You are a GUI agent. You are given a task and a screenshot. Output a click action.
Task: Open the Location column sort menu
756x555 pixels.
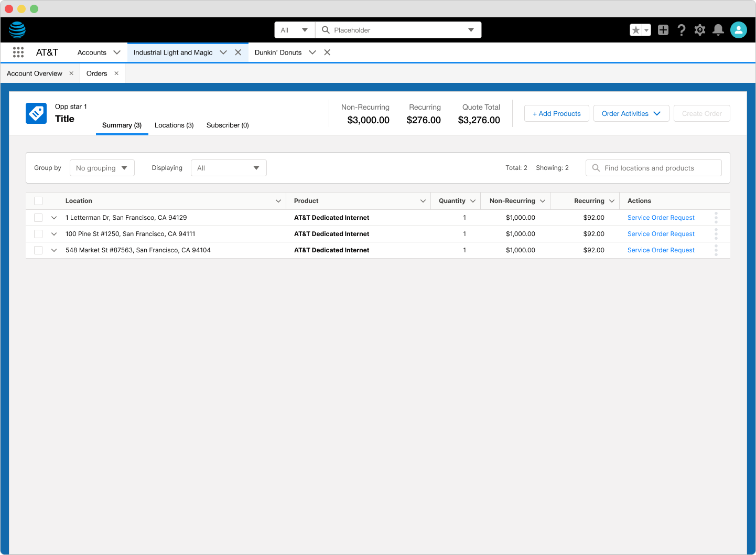click(278, 201)
